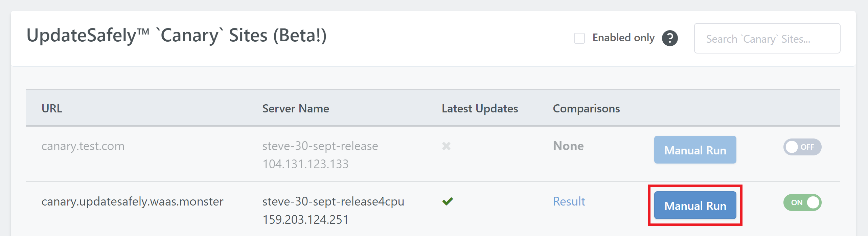Viewport: 868px width, 236px height.
Task: Click the help question mark icon
Action: [x=670, y=38]
